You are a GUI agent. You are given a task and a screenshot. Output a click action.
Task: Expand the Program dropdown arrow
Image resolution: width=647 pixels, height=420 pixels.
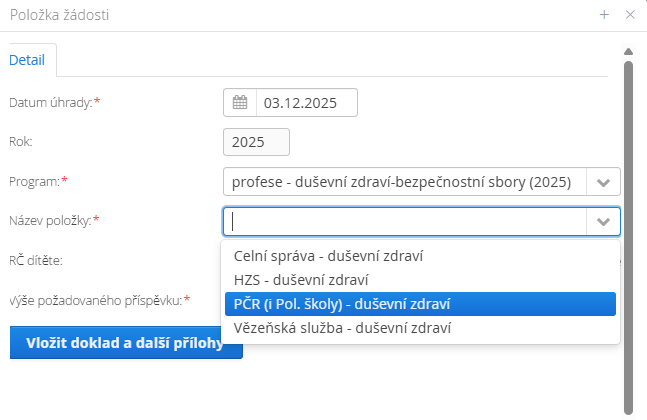603,182
